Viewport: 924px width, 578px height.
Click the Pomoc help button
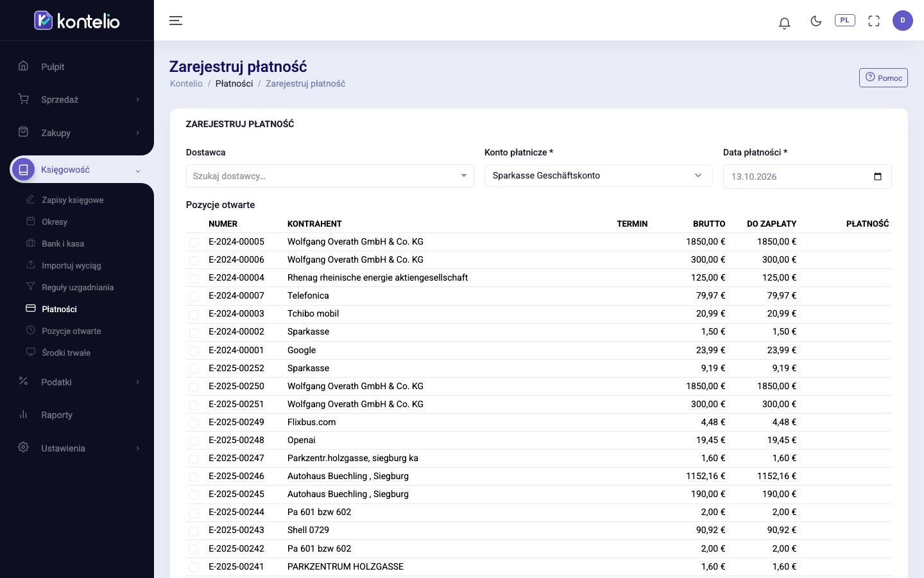(884, 78)
